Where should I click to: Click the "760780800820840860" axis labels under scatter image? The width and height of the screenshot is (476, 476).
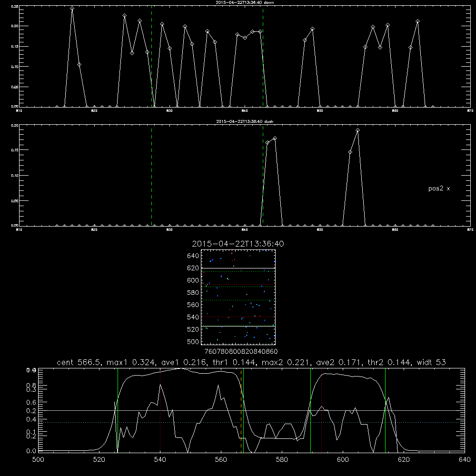pos(241,352)
